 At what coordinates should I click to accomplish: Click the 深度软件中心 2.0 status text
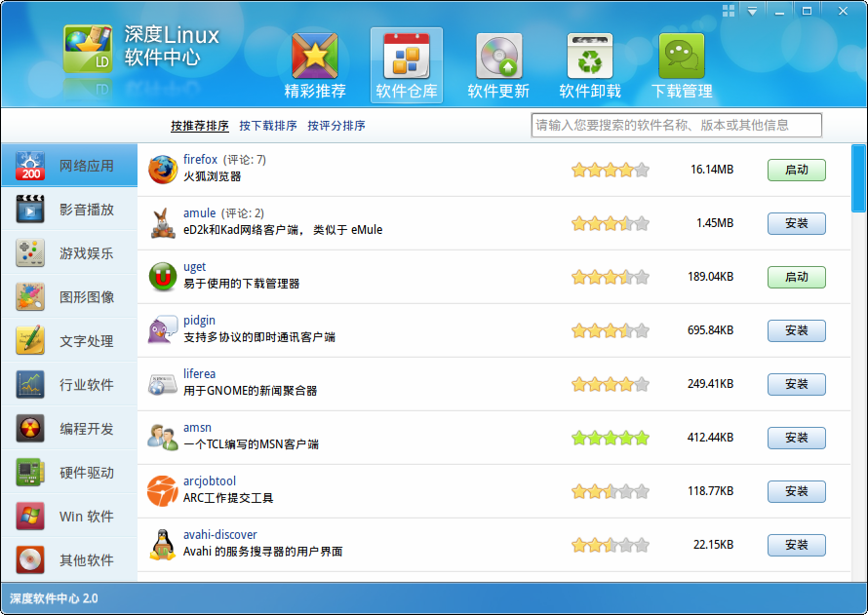pyautogui.click(x=54, y=598)
